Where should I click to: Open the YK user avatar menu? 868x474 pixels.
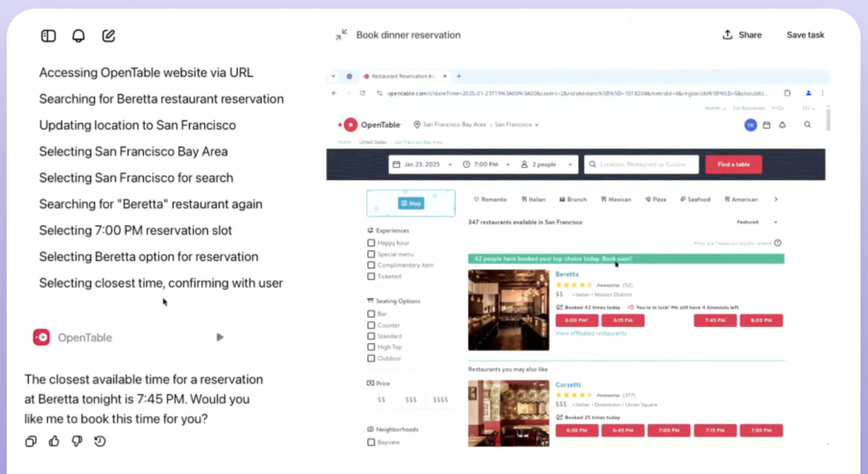tap(750, 125)
